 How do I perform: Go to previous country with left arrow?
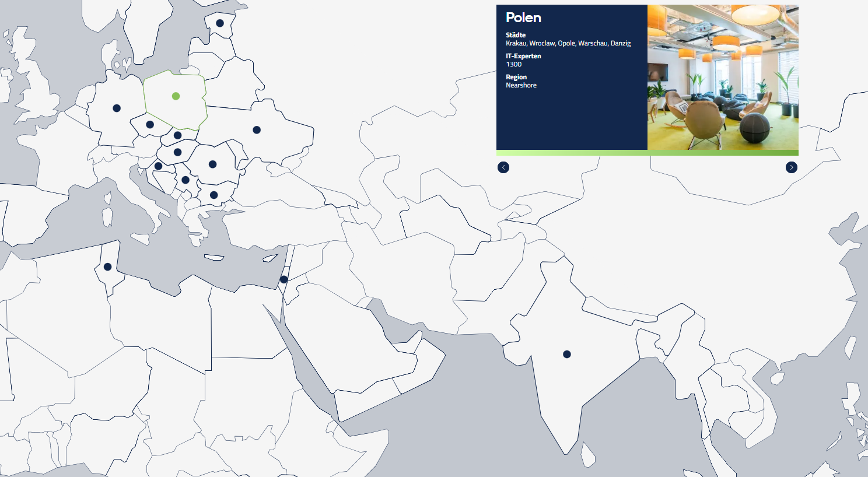click(x=503, y=168)
